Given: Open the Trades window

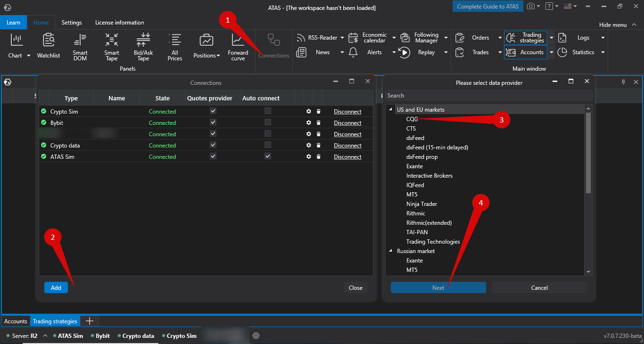Looking at the screenshot, I should (x=473, y=52).
